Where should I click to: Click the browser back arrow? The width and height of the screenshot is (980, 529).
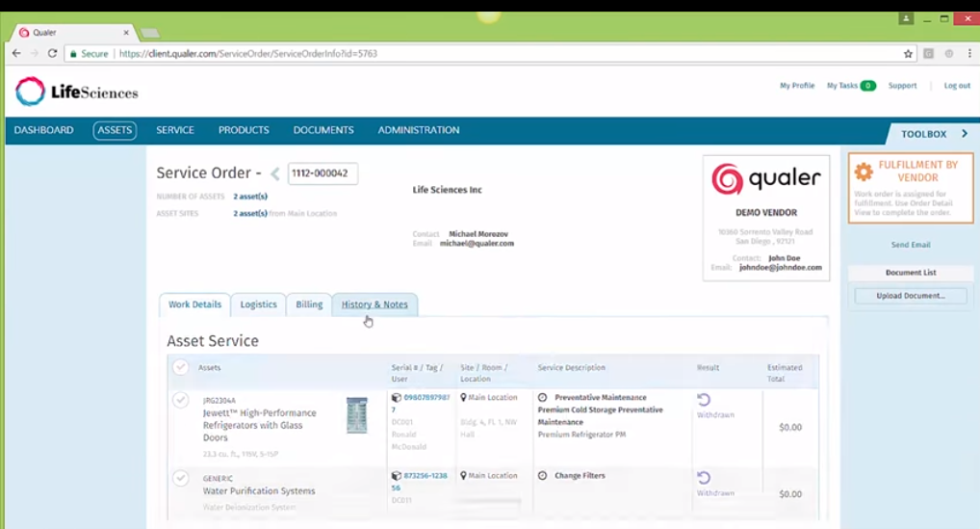(16, 54)
